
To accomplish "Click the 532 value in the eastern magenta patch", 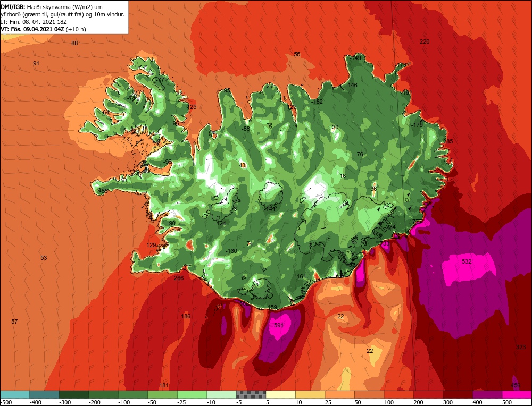I will 467,261.
